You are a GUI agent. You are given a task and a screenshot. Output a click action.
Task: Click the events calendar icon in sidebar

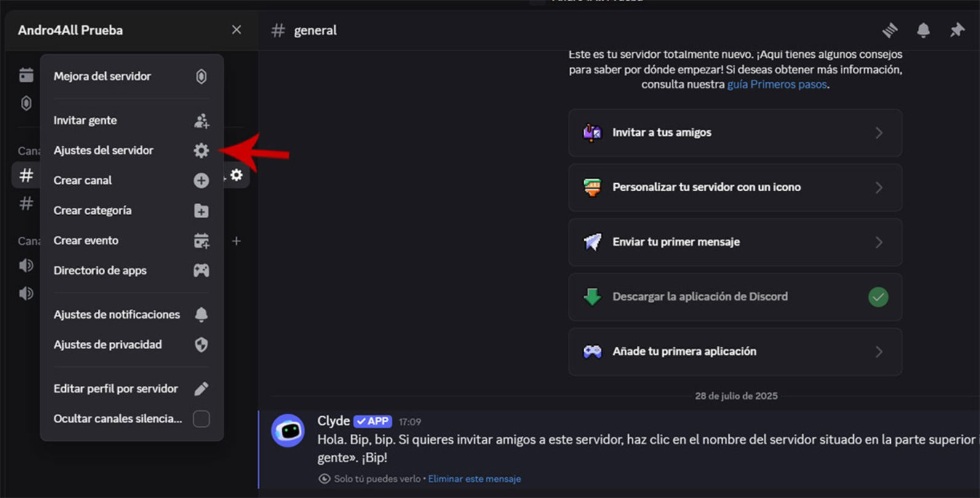click(x=26, y=75)
